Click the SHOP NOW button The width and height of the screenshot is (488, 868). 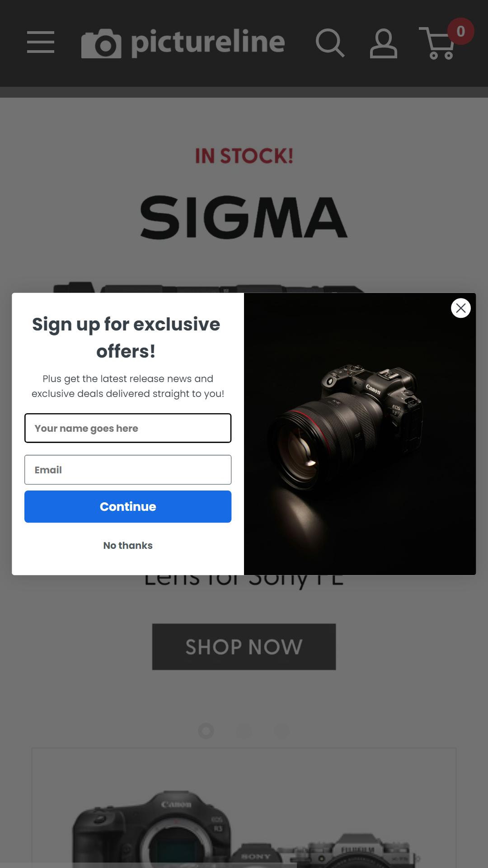pos(244,647)
